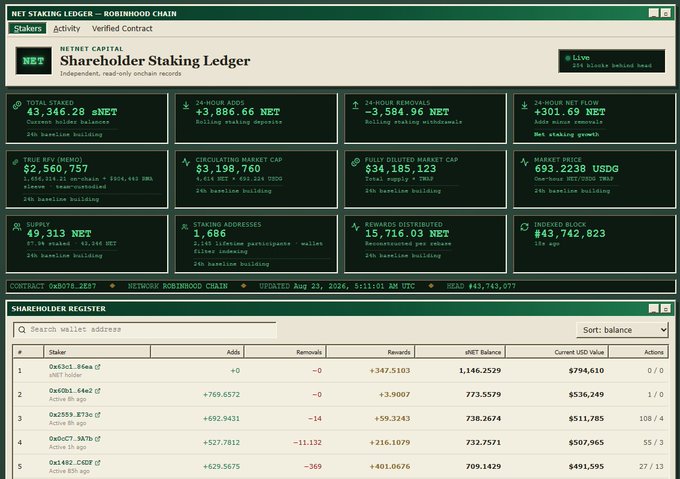
Task: Open external link for staker 0x1482..C6DF
Action: pyautogui.click(x=98, y=463)
